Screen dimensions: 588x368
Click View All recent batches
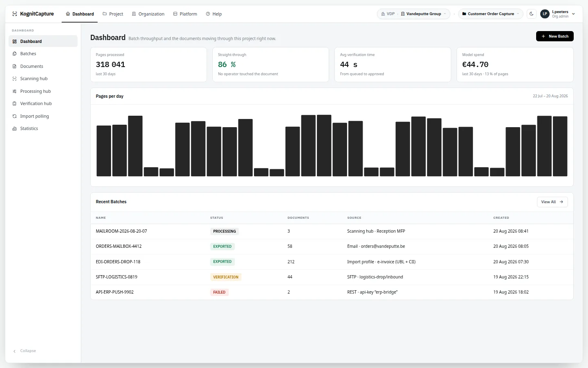point(552,202)
